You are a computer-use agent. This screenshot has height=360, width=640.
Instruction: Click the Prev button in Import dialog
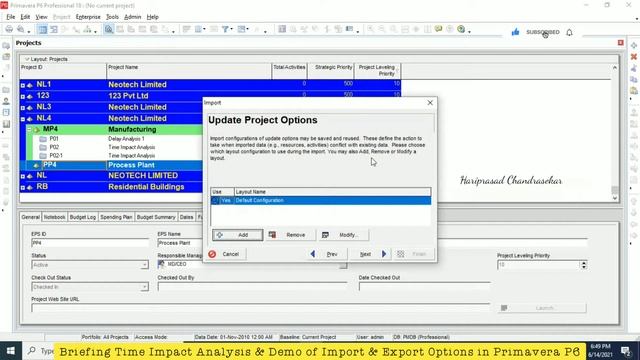click(x=327, y=254)
